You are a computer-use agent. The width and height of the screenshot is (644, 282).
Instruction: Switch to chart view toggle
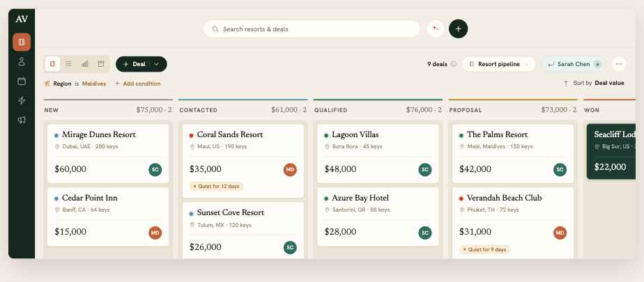tap(84, 64)
